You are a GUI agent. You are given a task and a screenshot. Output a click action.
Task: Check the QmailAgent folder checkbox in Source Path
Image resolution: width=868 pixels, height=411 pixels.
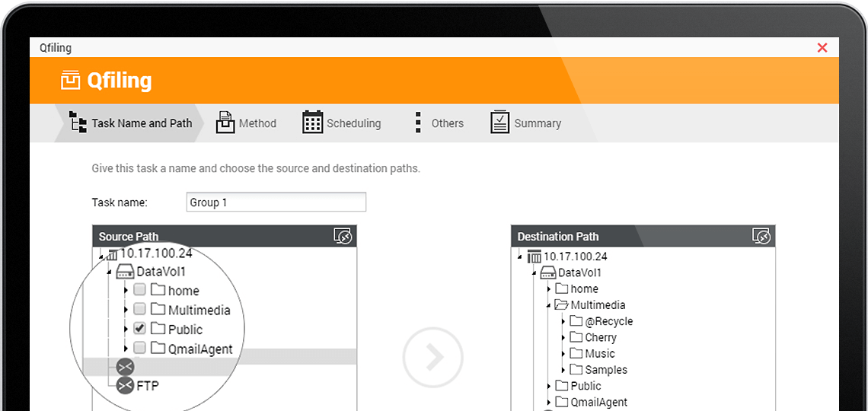click(x=139, y=348)
